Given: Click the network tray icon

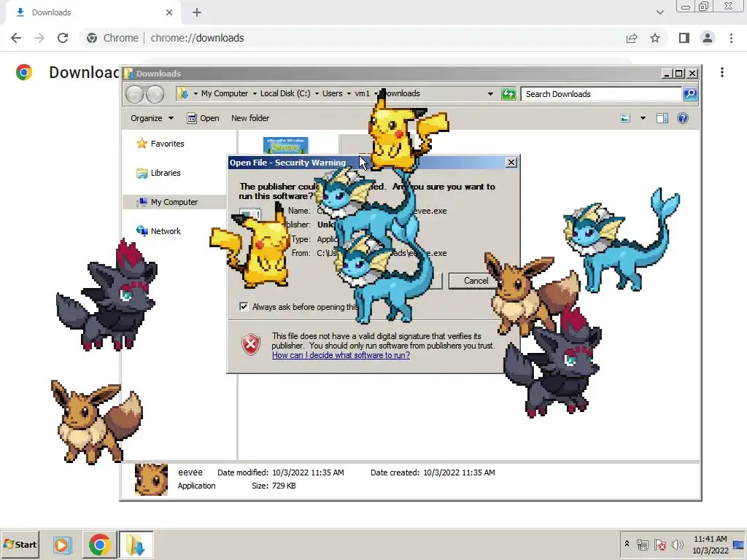Looking at the screenshot, I should [x=642, y=544].
